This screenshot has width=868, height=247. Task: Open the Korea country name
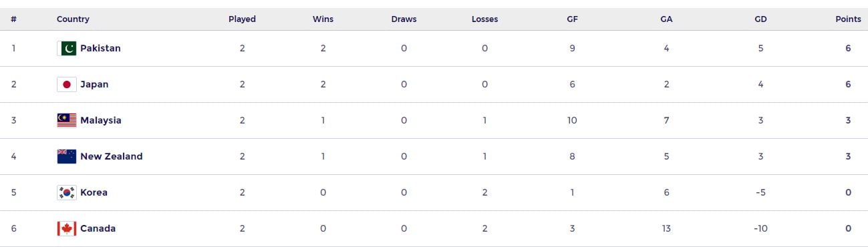(94, 192)
